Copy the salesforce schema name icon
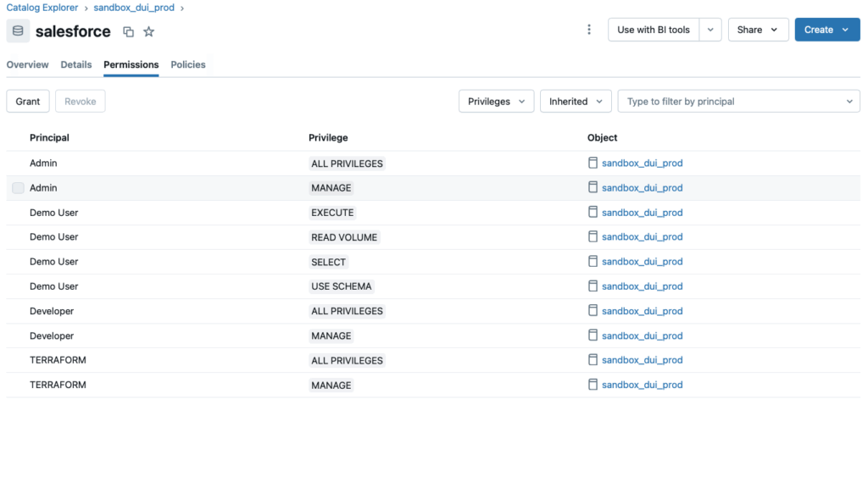 (129, 32)
